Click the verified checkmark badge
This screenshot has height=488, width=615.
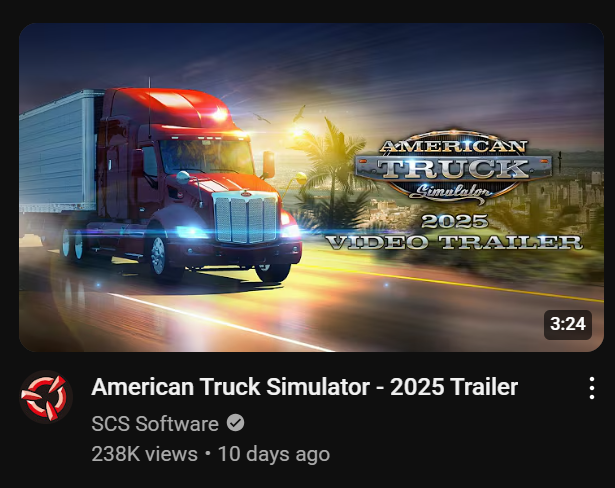coord(235,423)
